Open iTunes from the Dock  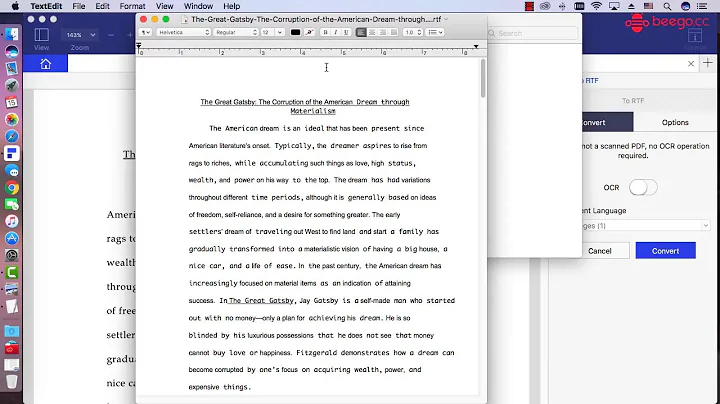[x=12, y=222]
